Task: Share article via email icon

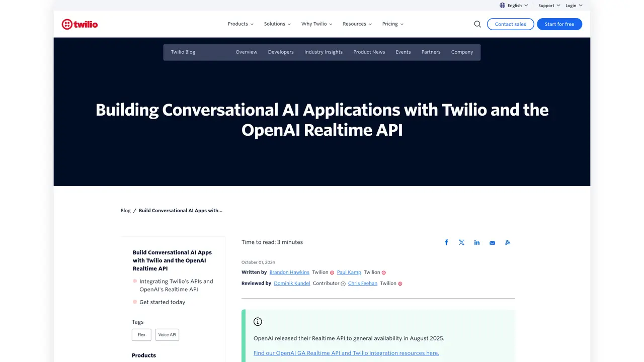Action: point(492,243)
